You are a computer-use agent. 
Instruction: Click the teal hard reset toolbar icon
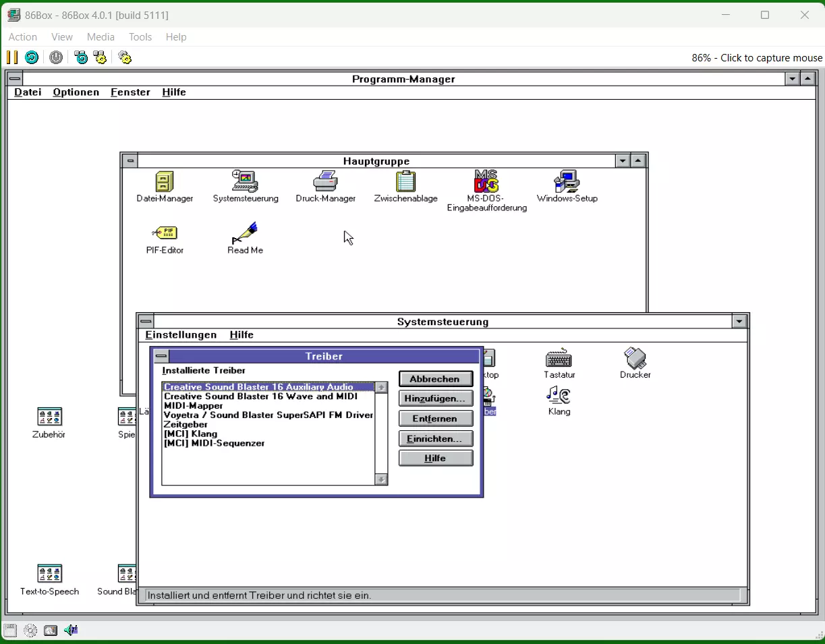32,57
